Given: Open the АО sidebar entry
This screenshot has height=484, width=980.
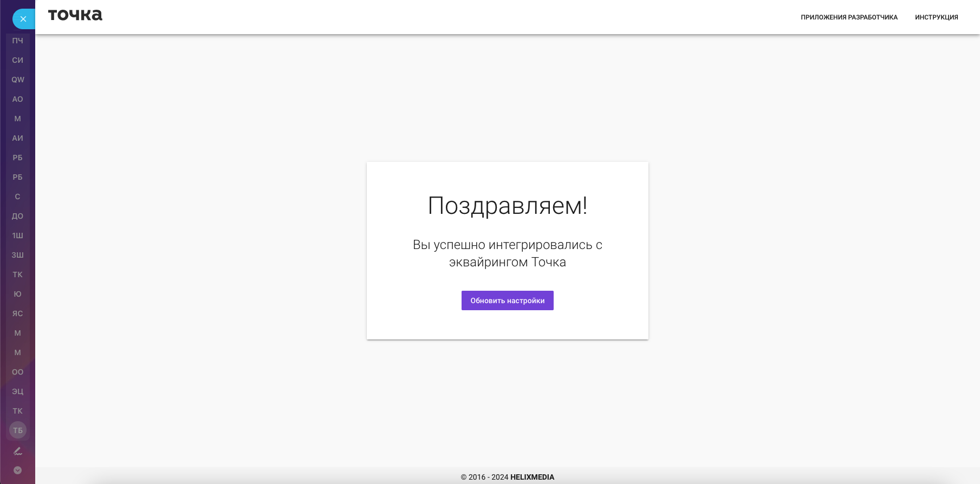Looking at the screenshot, I should [18, 99].
